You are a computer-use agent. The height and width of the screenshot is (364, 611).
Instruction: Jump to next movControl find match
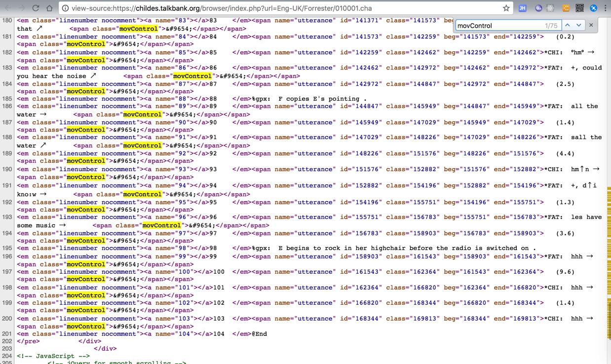pos(578,25)
